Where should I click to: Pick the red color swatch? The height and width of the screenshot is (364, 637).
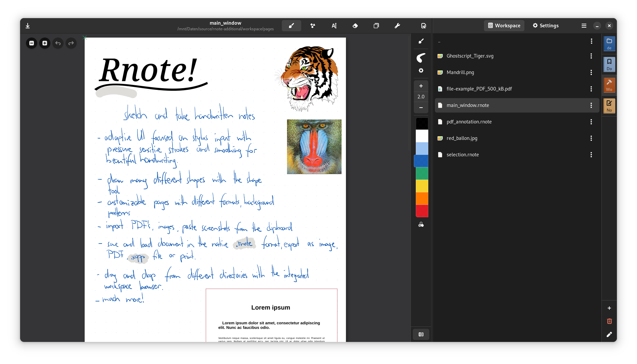point(422,211)
